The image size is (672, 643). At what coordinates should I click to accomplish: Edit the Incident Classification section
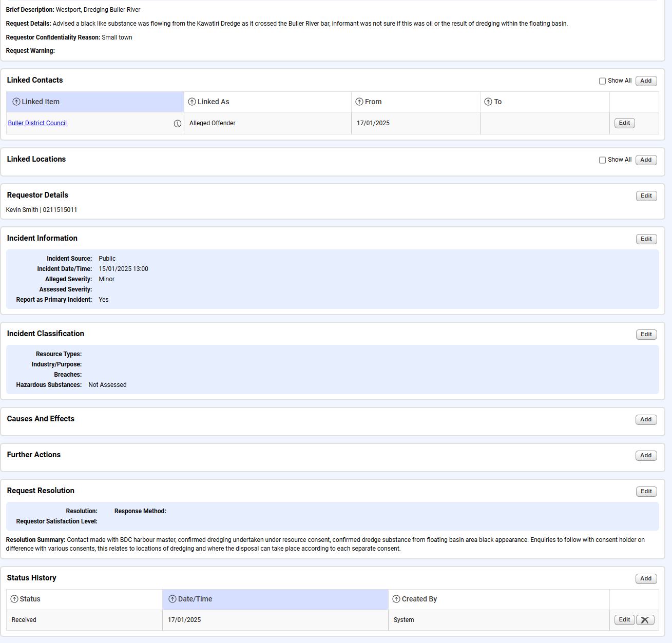pos(646,335)
